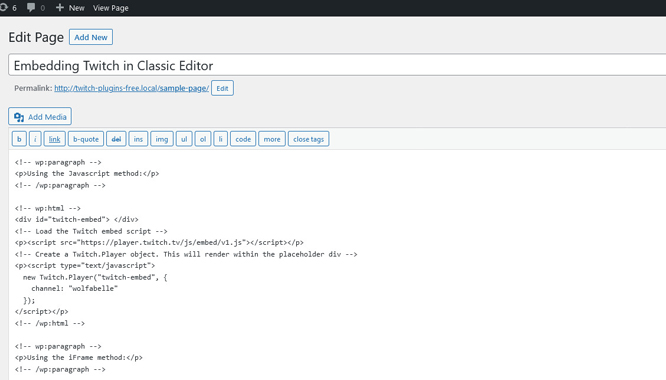This screenshot has height=380, width=666.
Task: Insert italic tag with i button
Action: pyautogui.click(x=35, y=139)
